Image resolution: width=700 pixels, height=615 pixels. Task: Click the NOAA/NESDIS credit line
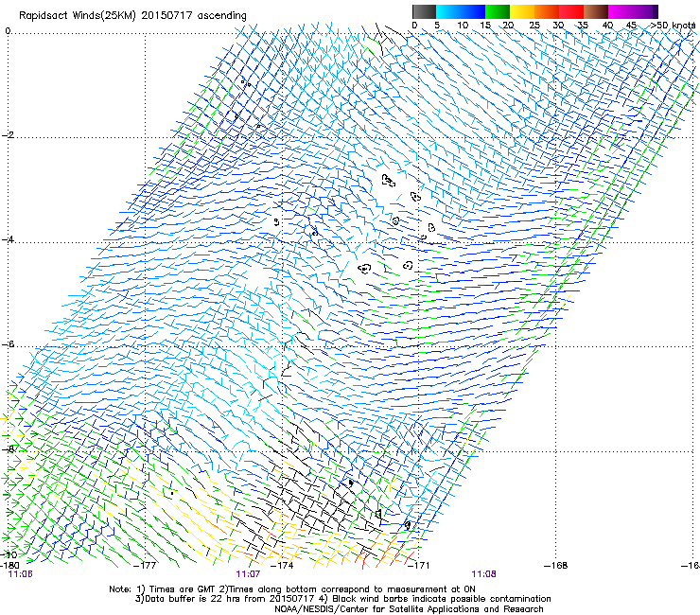409,609
